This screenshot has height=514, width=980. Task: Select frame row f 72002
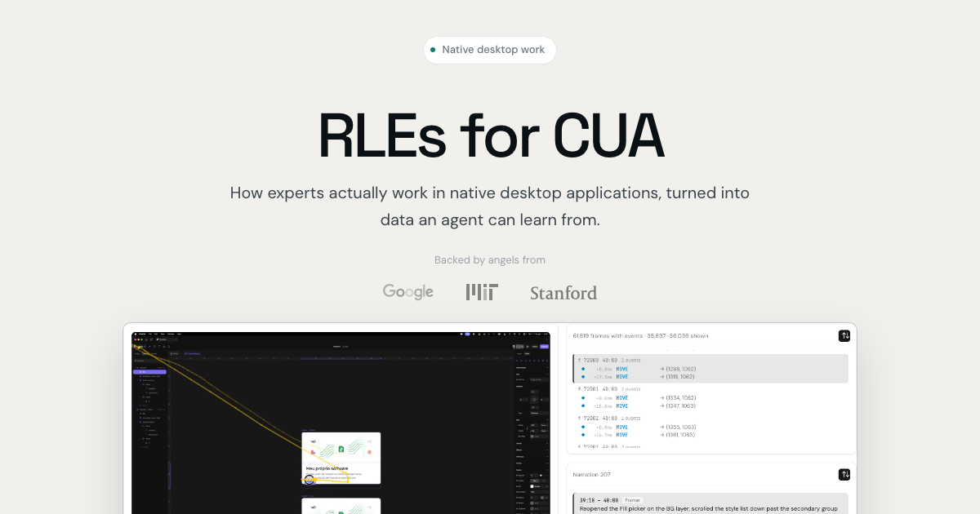point(711,427)
